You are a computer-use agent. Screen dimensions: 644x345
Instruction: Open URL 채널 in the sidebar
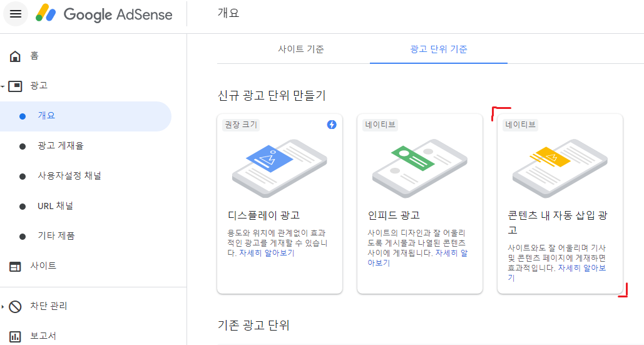click(56, 206)
